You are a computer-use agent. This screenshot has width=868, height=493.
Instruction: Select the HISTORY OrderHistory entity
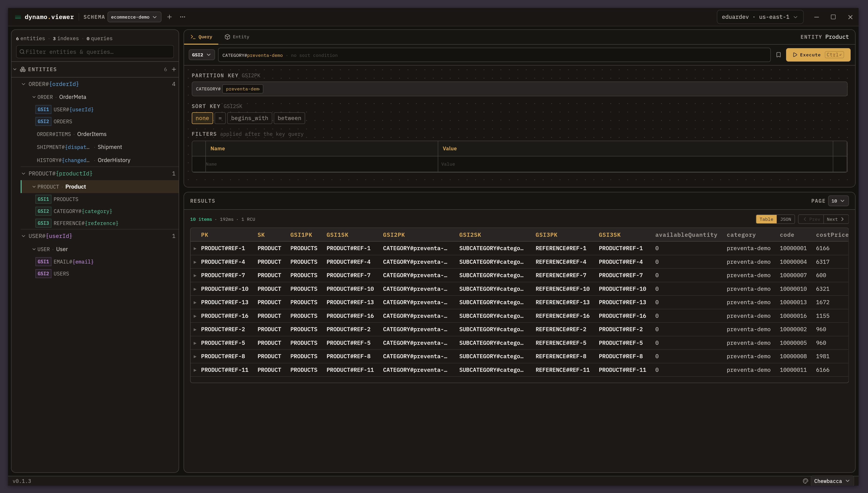(x=100, y=160)
